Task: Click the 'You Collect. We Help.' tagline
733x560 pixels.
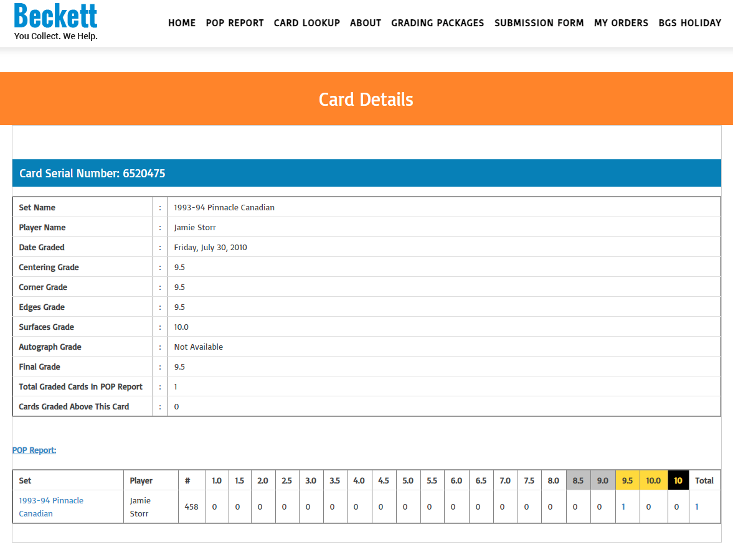Action: (56, 36)
